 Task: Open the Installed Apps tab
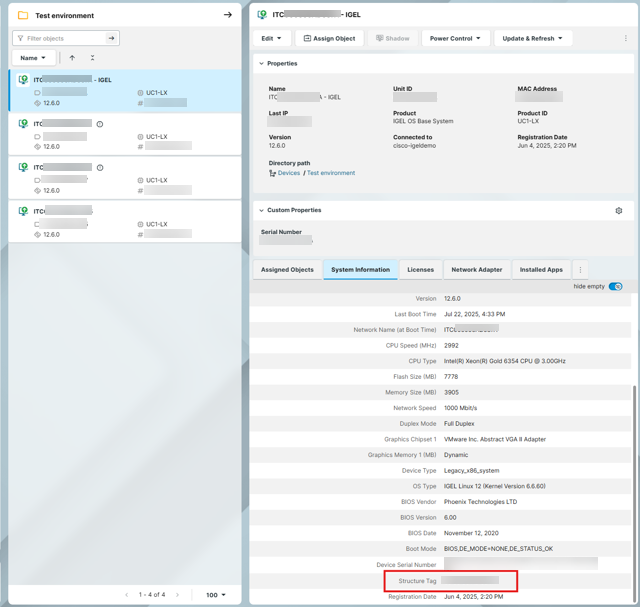(541, 270)
